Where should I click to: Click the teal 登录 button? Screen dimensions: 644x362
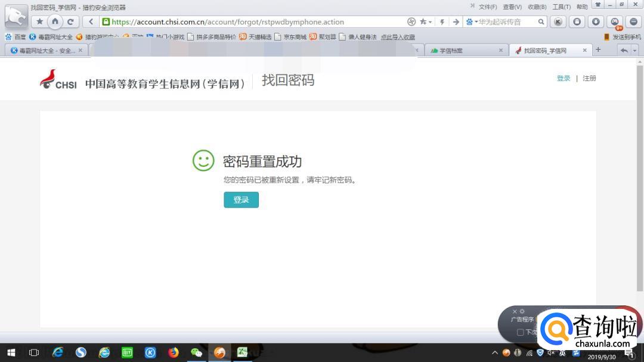[x=241, y=200]
